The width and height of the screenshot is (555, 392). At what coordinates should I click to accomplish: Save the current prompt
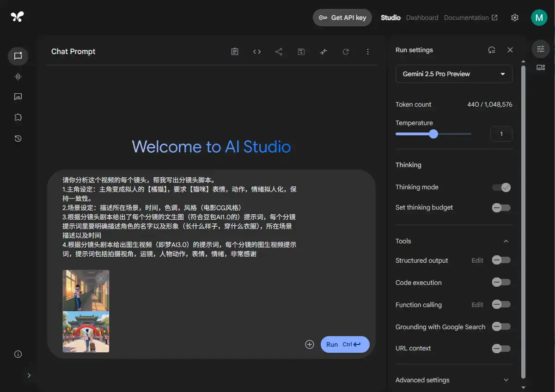[301, 51]
